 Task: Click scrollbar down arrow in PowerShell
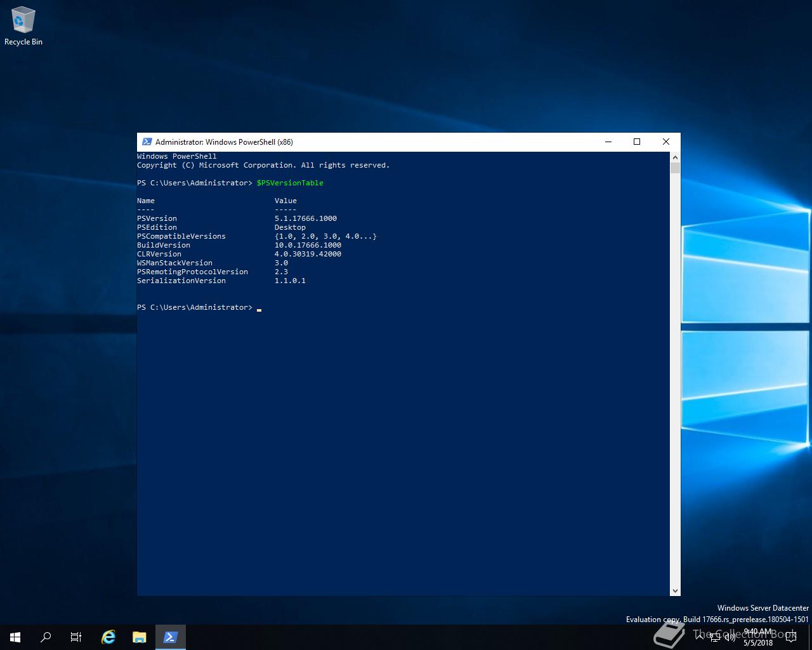[675, 590]
